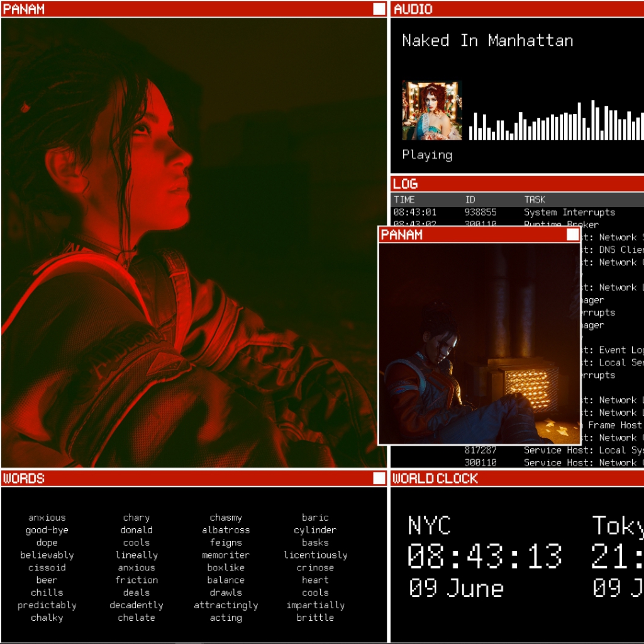Click the ID column header in the log
644x644 pixels.
coord(470,199)
